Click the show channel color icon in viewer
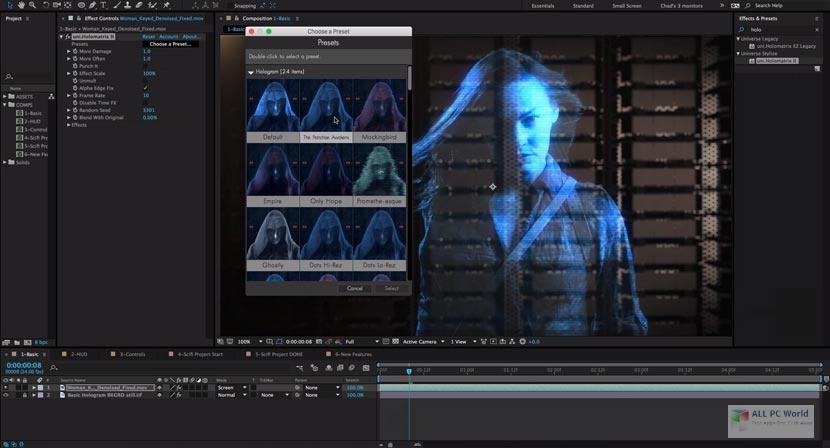830x448 pixels. coord(338,342)
